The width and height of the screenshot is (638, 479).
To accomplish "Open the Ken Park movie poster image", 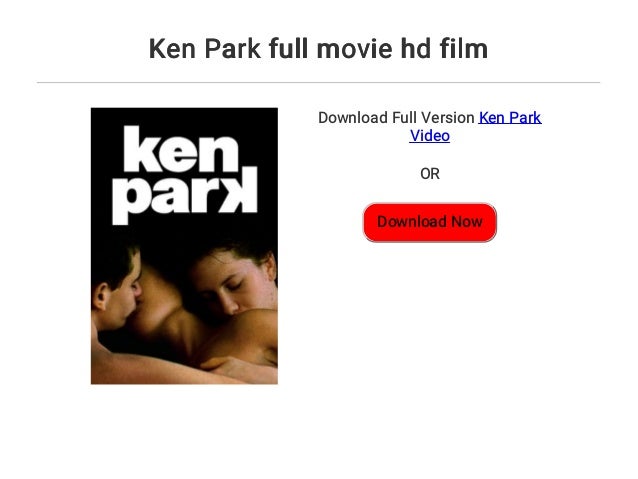I will [184, 246].
